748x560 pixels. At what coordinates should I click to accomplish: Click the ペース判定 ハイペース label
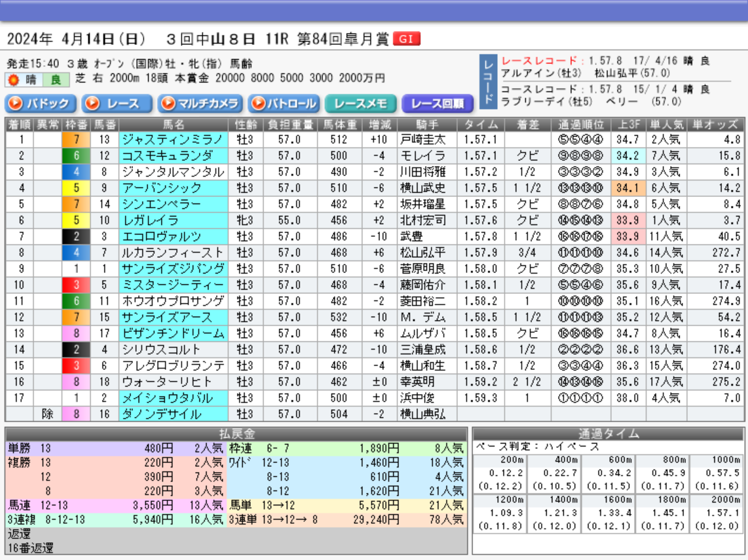[x=537, y=447]
